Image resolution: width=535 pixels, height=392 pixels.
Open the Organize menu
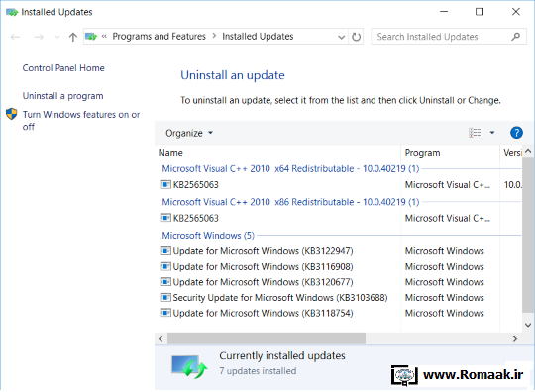[189, 133]
